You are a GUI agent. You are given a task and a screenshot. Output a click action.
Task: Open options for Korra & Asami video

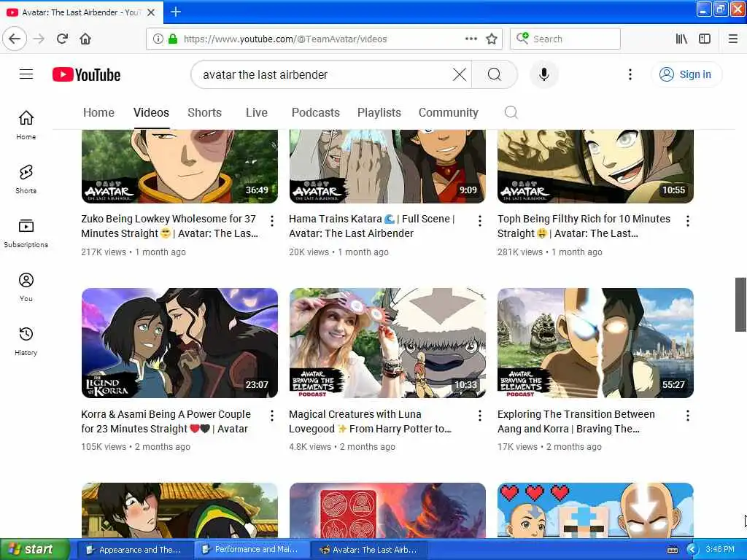coord(271,416)
